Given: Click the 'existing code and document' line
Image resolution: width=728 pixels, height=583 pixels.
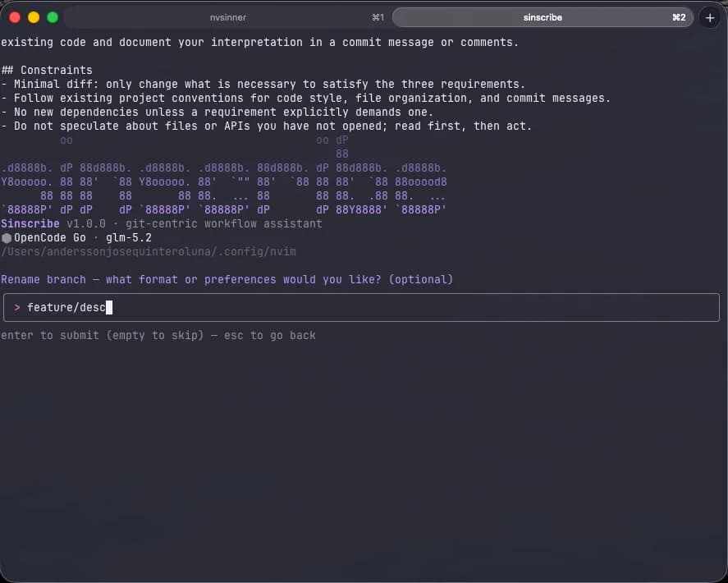Looking at the screenshot, I should [259, 42].
